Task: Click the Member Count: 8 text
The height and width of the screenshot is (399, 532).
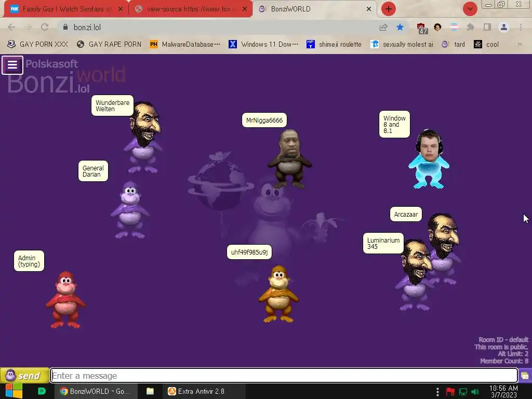Action: (x=504, y=361)
